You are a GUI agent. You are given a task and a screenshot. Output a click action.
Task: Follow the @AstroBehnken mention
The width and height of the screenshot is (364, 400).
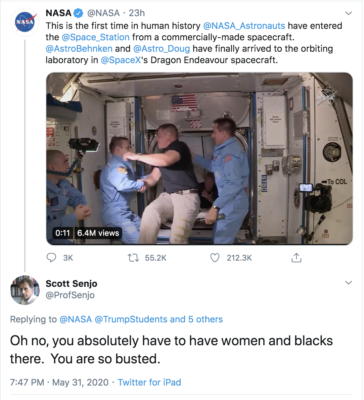click(x=79, y=49)
